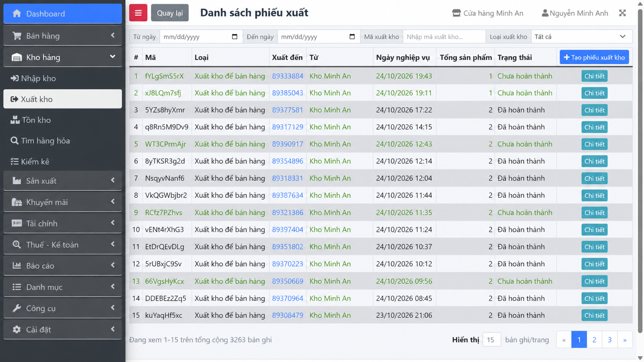
Task: Open order link 89377581
Action: click(x=287, y=110)
